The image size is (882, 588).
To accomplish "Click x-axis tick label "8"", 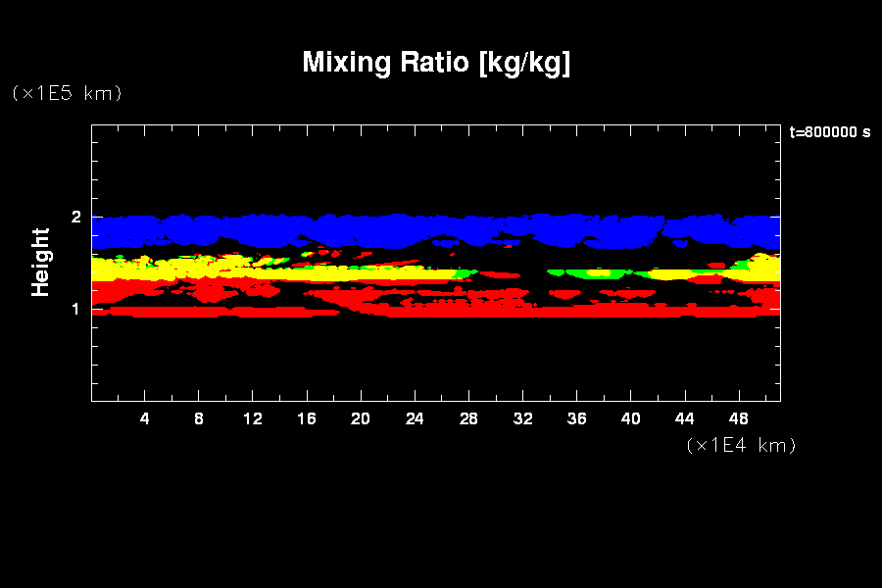I will coord(199,418).
